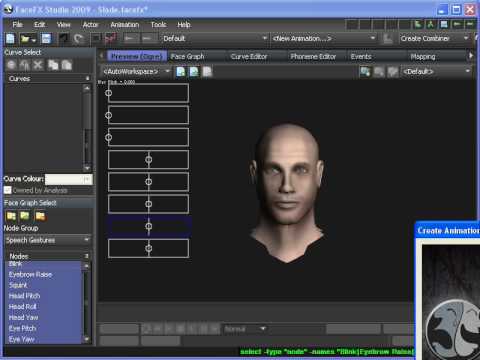480x360 pixels.
Task: Open the Tools menu
Action: (158, 25)
